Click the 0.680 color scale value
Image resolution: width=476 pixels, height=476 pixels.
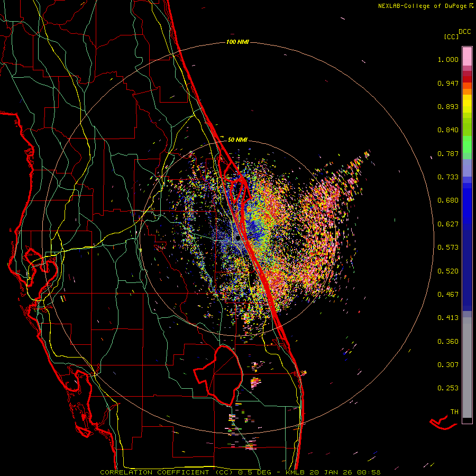448,200
